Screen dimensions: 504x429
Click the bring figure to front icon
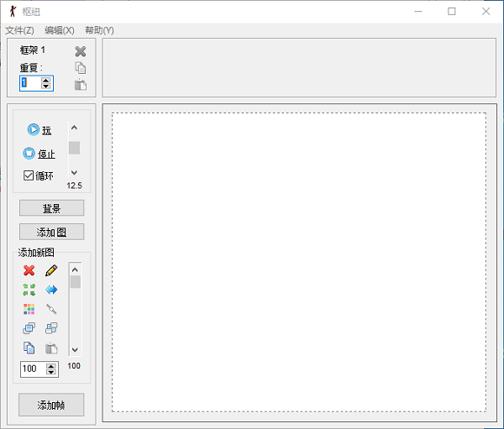click(x=29, y=328)
